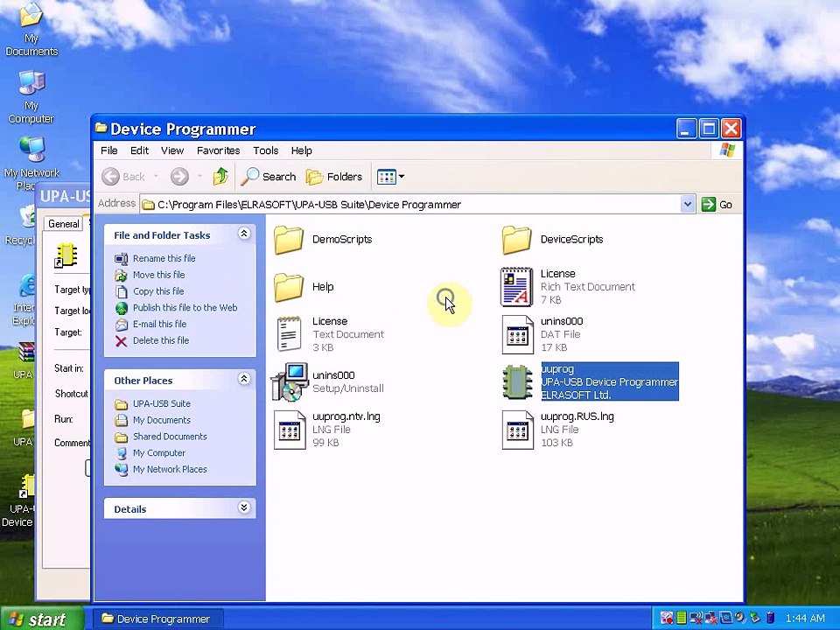The image size is (840, 630).
Task: Switch to General tab in the UPA-USB properties window
Action: tap(63, 224)
